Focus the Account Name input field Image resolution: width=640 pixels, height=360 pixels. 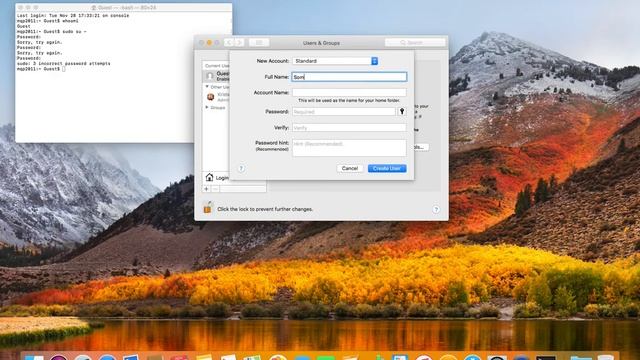coord(349,92)
